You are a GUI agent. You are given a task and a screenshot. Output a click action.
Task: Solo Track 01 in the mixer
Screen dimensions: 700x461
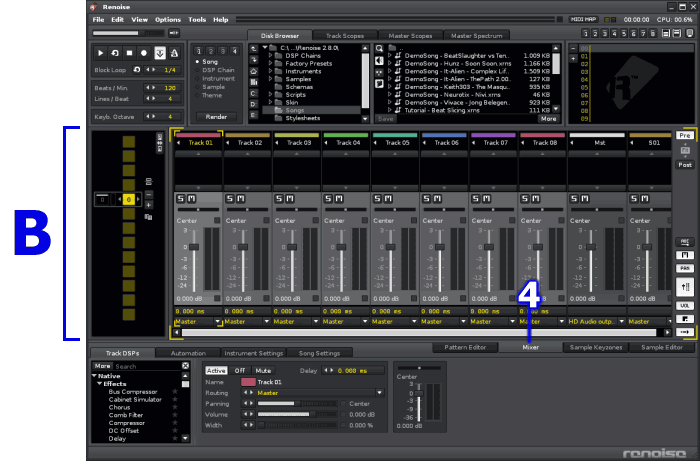[181, 199]
